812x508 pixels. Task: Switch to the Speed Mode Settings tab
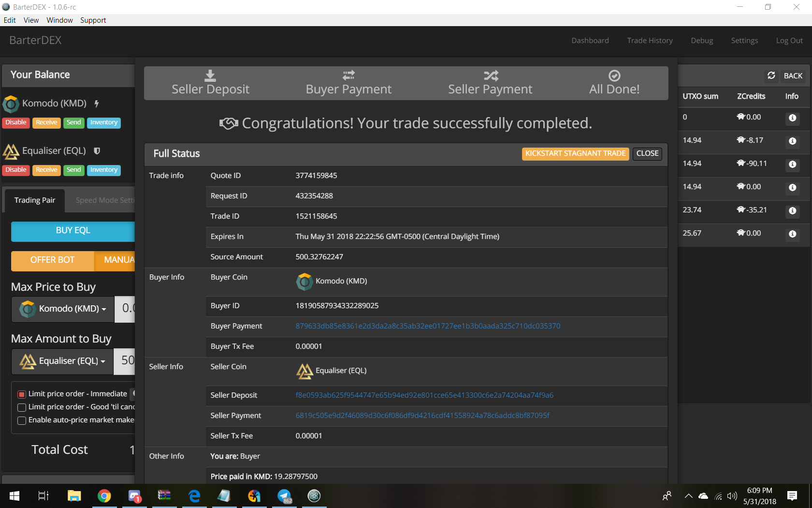click(x=104, y=200)
